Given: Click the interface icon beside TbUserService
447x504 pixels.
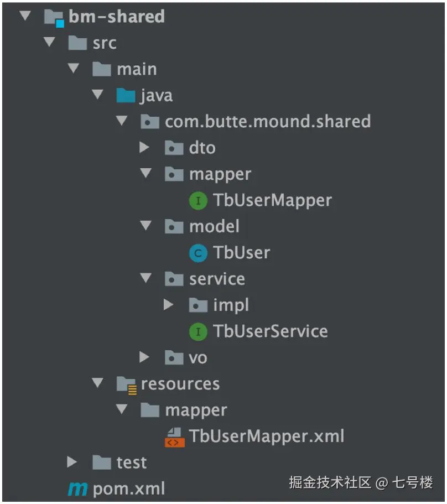Looking at the screenshot, I should [x=198, y=332].
